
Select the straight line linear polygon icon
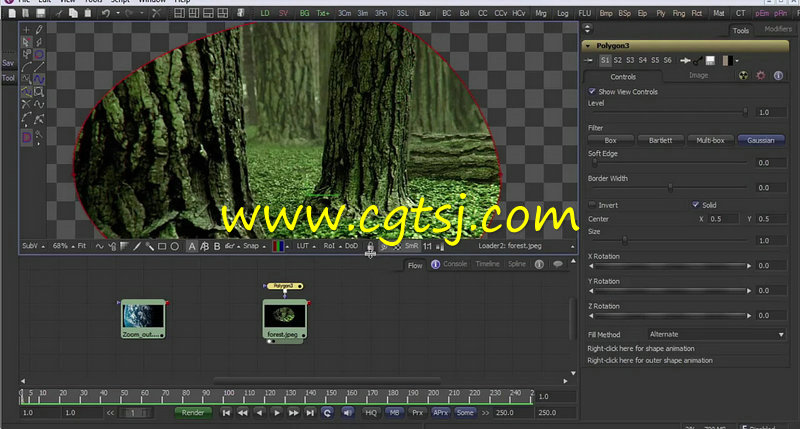[39, 67]
